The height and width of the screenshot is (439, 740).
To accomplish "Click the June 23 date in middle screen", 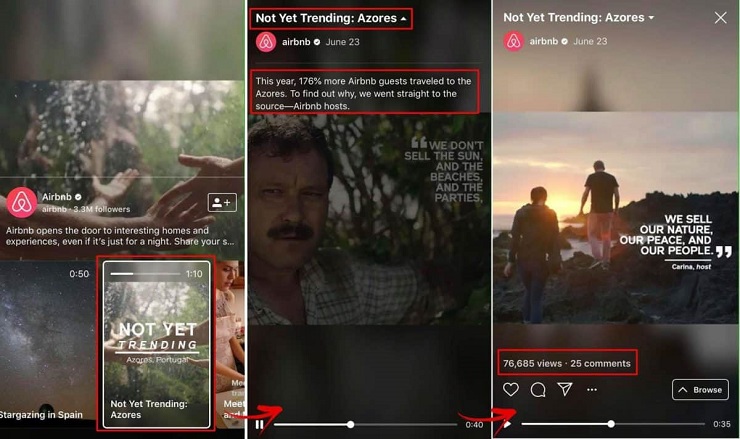I will point(343,42).
